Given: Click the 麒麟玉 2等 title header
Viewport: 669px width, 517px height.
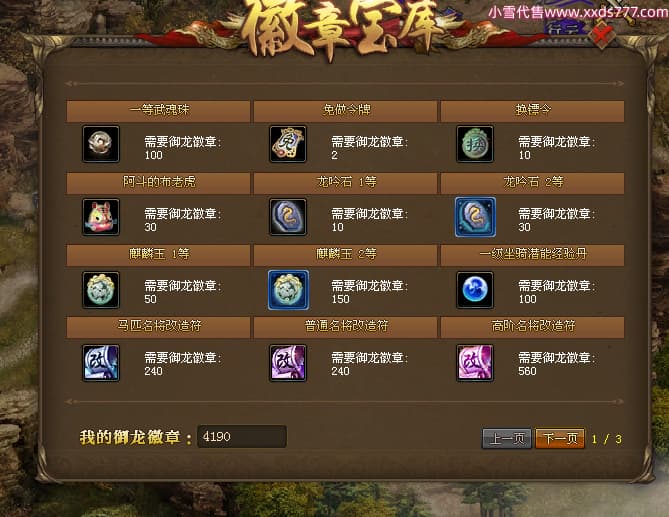Looking at the screenshot, I should [346, 255].
